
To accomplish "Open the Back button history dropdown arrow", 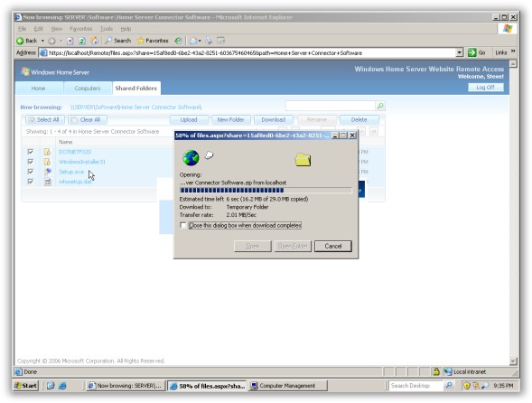I will tap(42, 41).
